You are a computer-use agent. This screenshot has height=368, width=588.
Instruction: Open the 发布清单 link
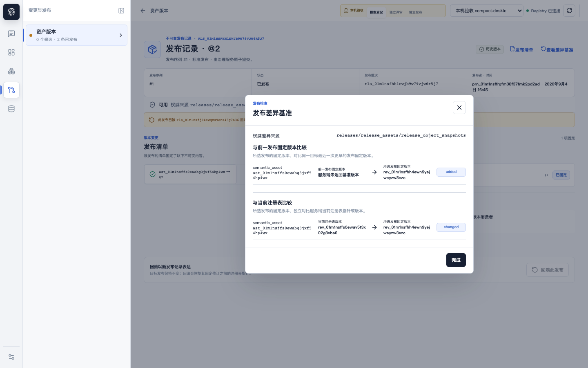(x=521, y=49)
